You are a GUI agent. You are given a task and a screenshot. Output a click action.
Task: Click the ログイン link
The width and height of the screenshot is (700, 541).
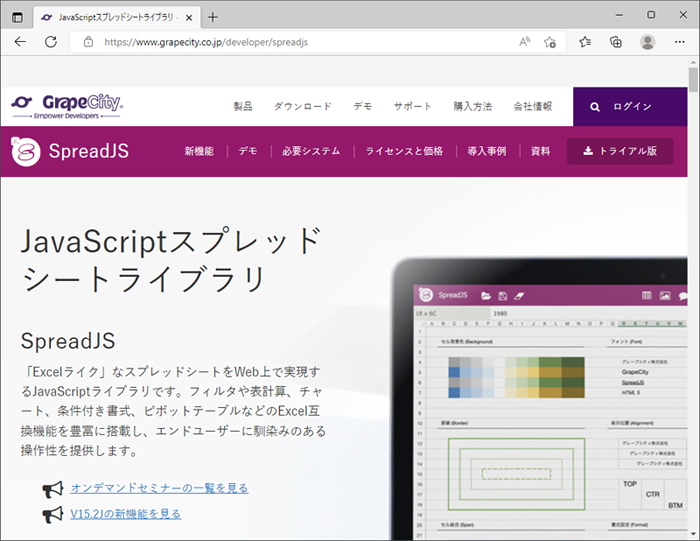point(632,107)
